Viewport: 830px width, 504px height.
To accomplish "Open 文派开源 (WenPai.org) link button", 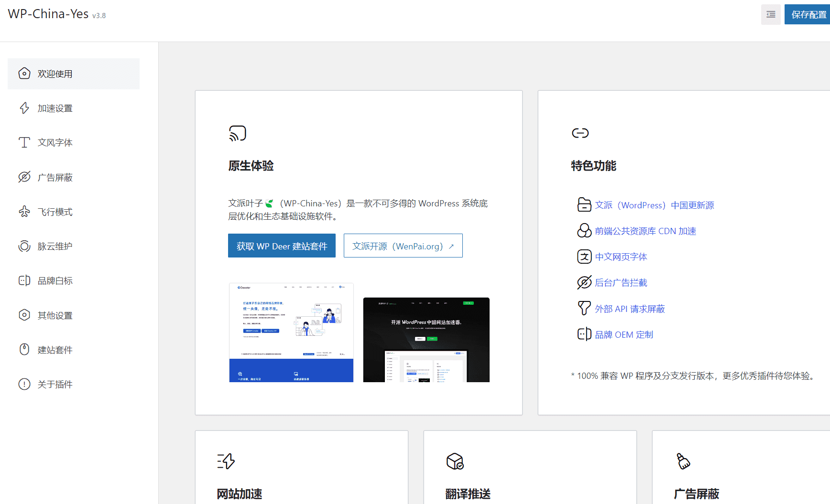I will [403, 246].
